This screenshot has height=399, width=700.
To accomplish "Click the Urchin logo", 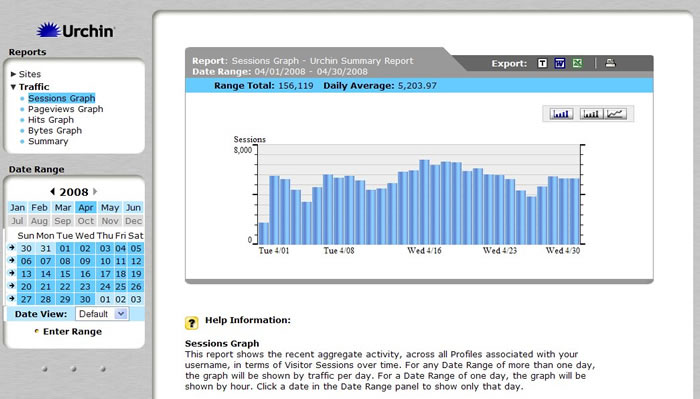I will (x=75, y=30).
